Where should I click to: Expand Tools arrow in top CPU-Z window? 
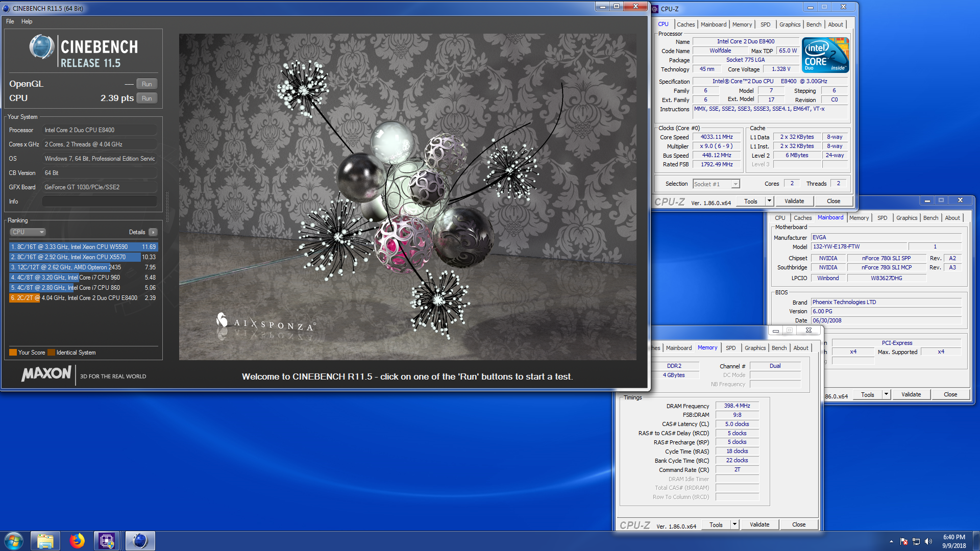pos(769,202)
